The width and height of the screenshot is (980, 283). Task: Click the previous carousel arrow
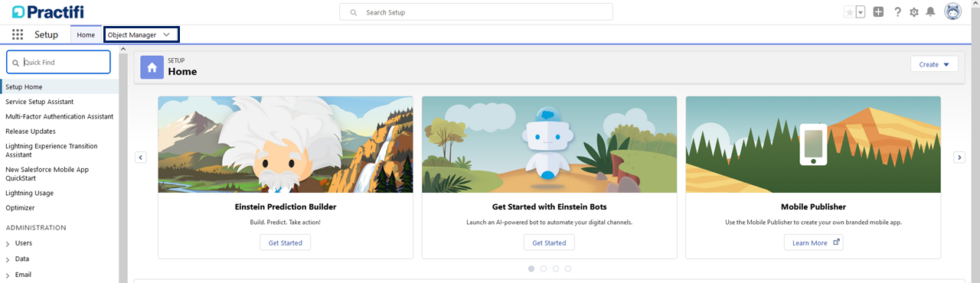click(141, 157)
